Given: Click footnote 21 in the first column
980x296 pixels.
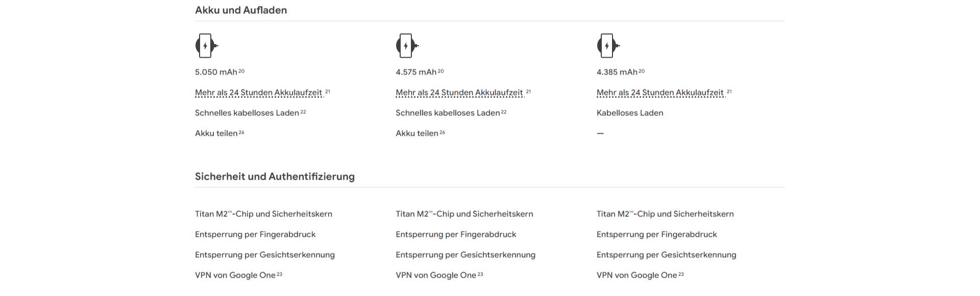Looking at the screenshot, I should click(328, 91).
